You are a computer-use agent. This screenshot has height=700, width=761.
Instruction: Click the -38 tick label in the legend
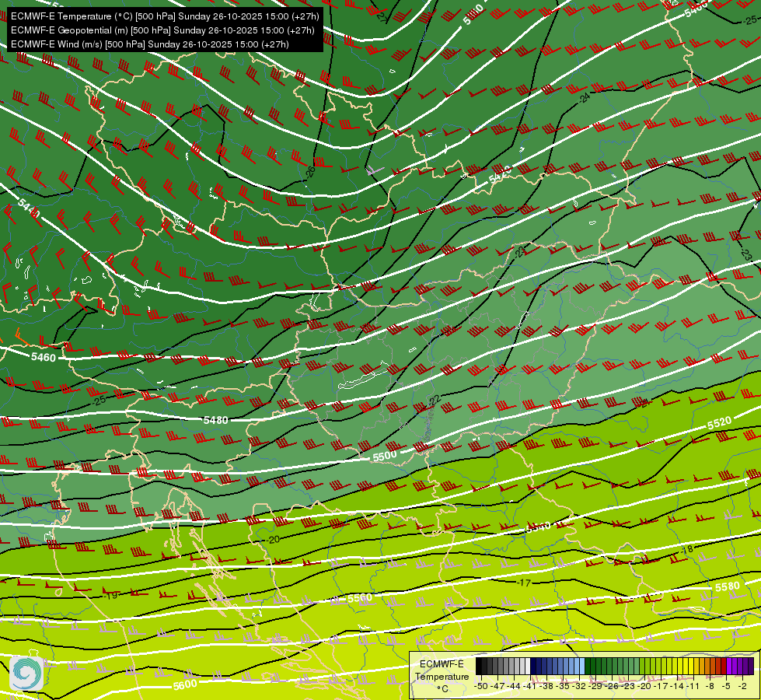(x=546, y=686)
